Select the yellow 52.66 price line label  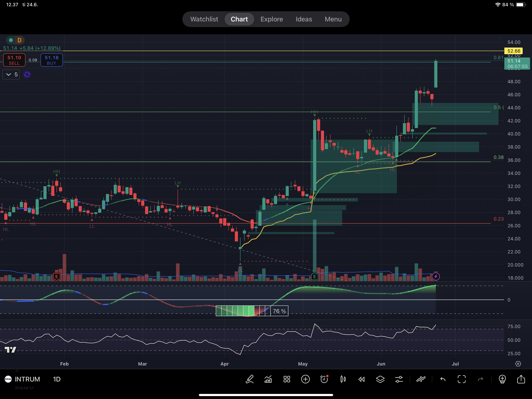(x=514, y=51)
